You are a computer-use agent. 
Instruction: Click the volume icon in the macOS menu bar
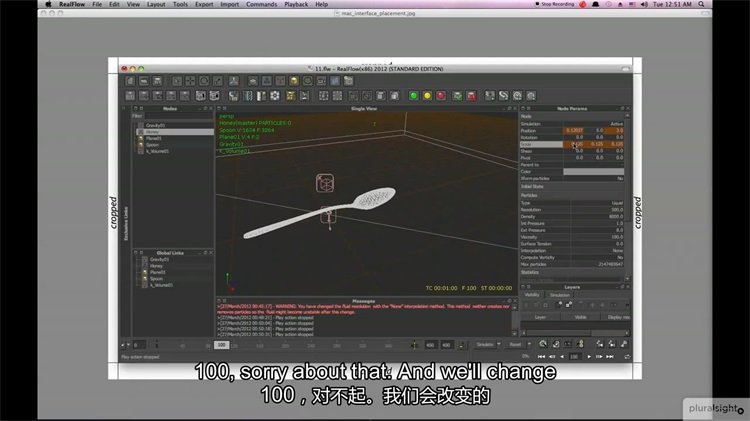644,4
